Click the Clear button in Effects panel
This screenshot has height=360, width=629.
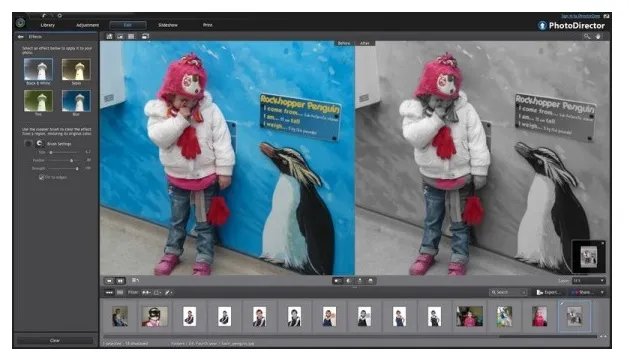(x=55, y=340)
